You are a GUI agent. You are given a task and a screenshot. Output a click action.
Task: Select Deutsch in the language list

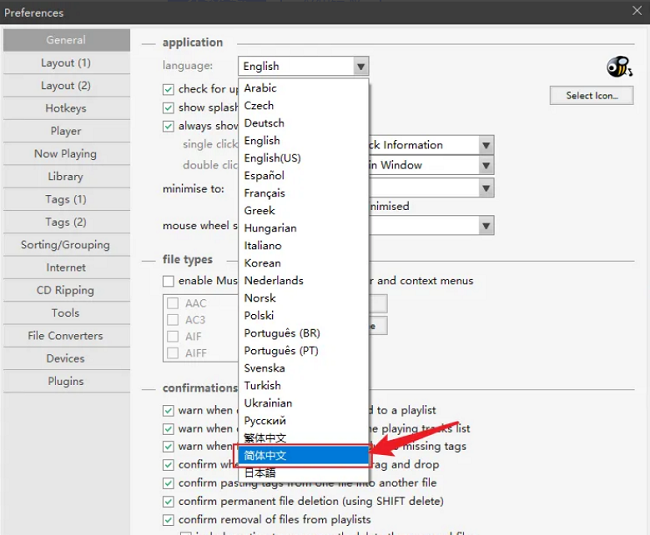pos(264,123)
